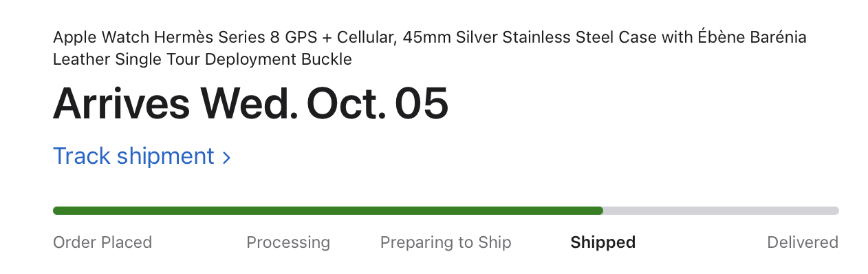
Task: Click the 45mm Silver Stainless Steel Case text
Action: click(x=530, y=37)
